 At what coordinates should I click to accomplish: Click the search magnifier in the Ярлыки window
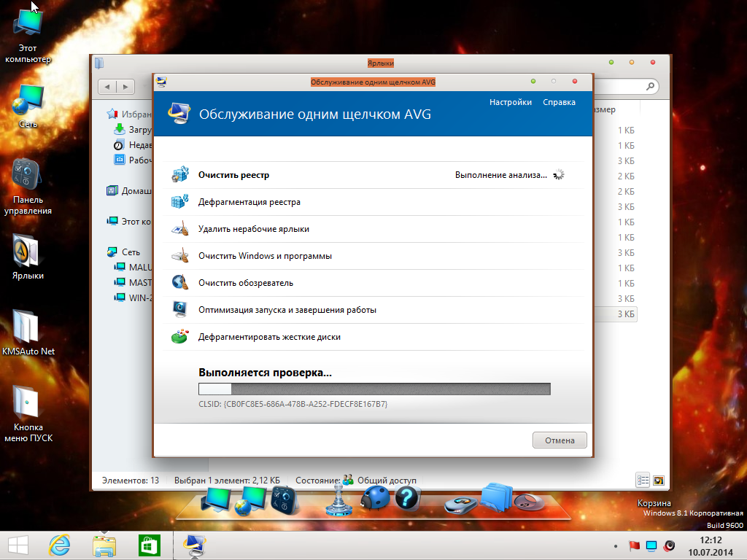click(x=650, y=86)
